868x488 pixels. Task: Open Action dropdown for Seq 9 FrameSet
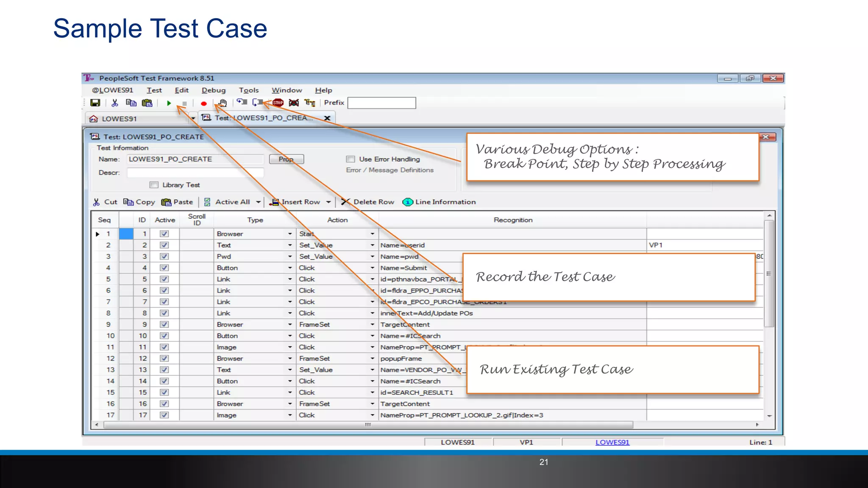[x=373, y=324]
